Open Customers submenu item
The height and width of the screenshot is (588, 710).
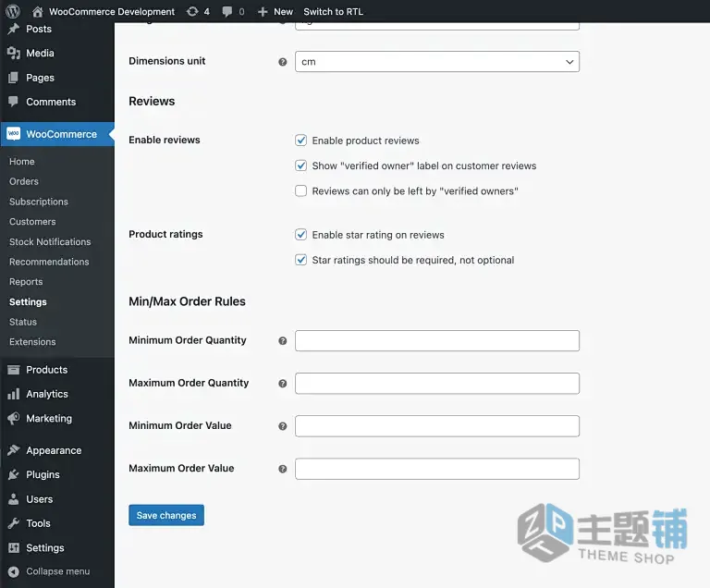point(32,222)
